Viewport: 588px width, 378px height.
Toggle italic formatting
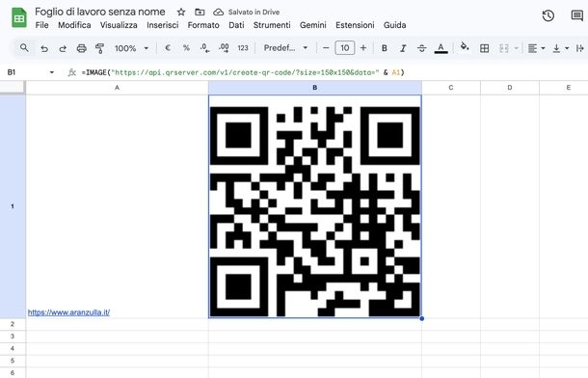[x=403, y=48]
